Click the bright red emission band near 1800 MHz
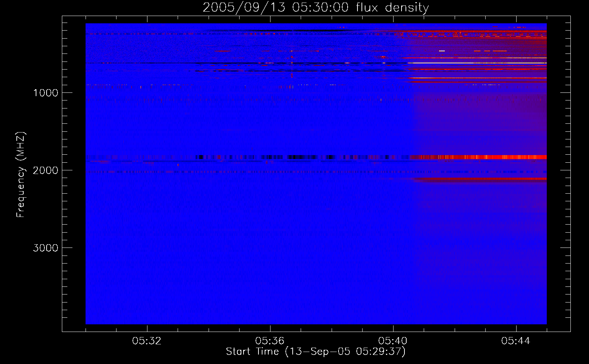589x364 pixels. pos(478,157)
